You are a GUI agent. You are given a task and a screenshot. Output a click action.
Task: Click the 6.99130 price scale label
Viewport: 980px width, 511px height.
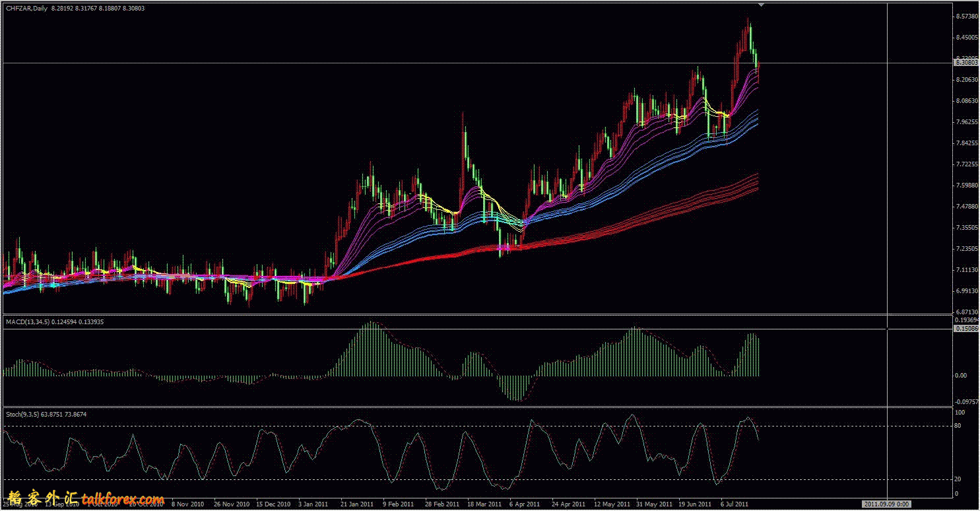click(x=966, y=291)
